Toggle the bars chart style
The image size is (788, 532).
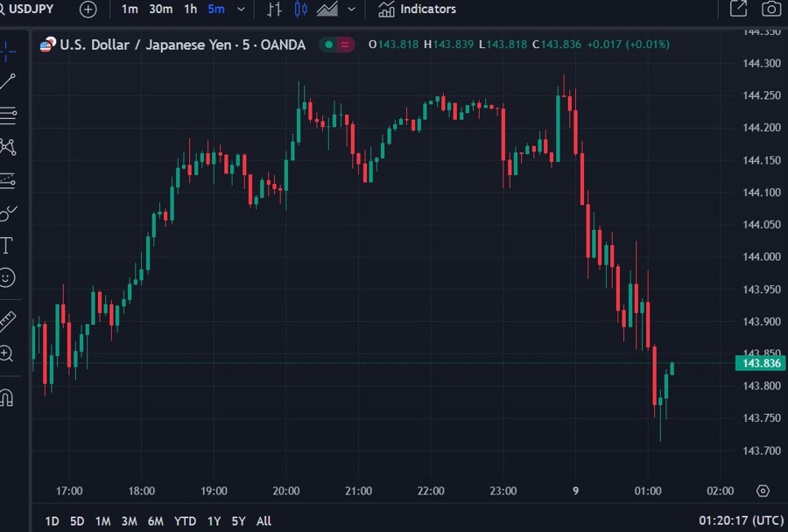click(275, 10)
